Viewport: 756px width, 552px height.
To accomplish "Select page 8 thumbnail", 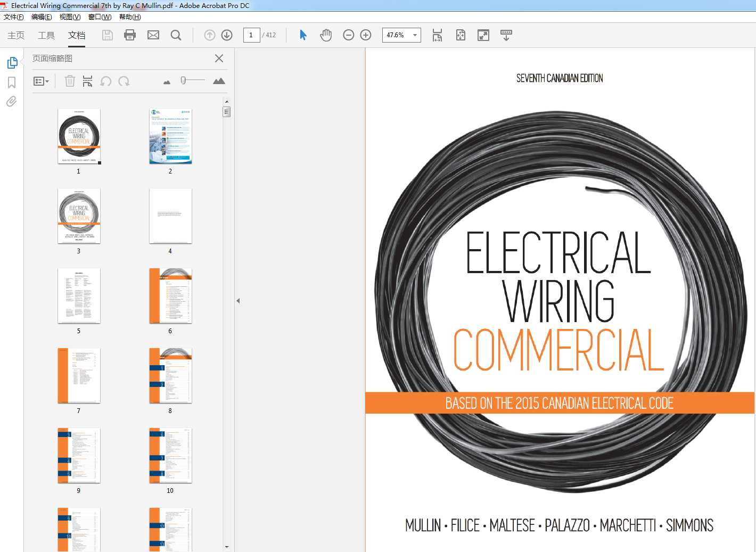I will 170,376.
